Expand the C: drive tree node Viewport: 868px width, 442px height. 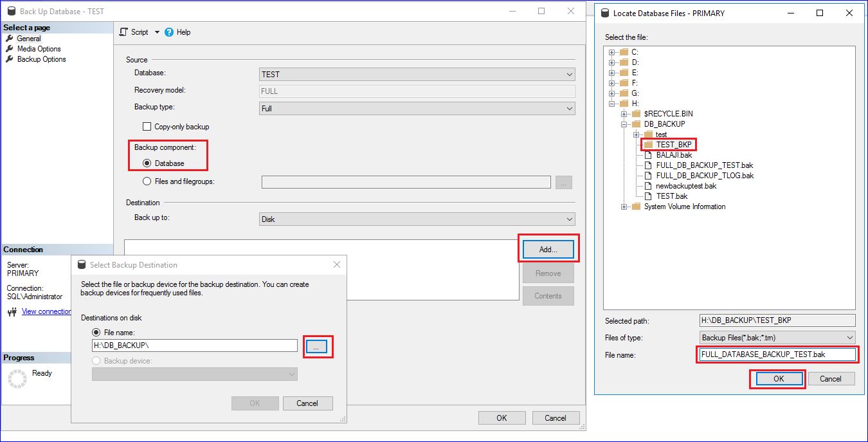tap(612, 52)
